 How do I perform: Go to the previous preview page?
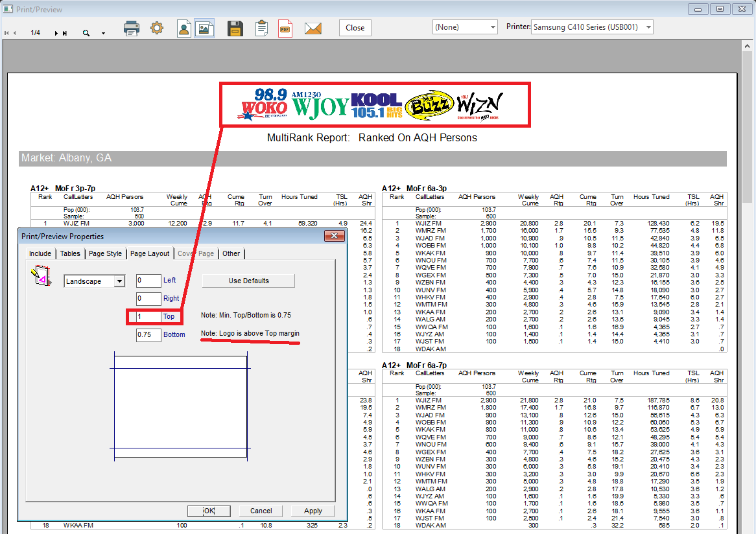15,33
